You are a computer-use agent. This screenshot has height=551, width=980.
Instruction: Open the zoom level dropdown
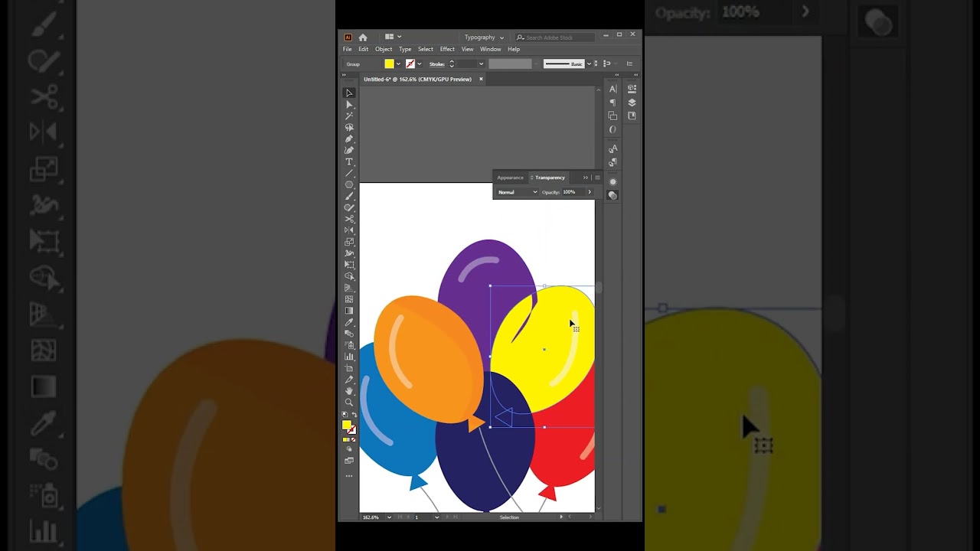coord(389,517)
